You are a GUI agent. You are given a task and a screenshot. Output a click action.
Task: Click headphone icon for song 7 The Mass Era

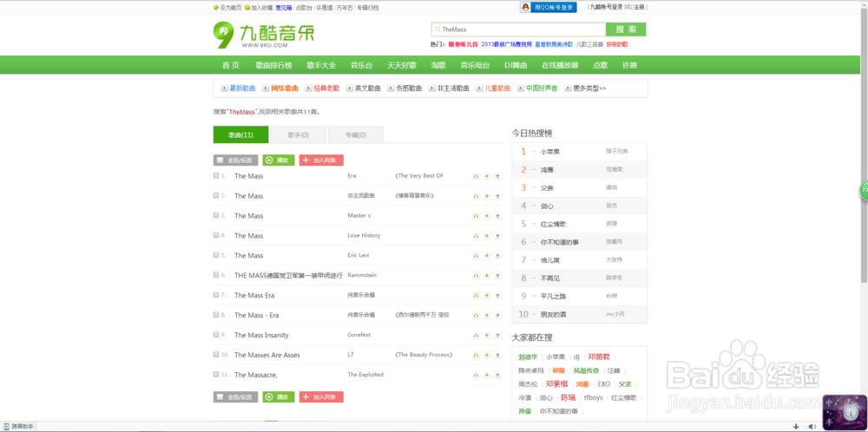coord(476,296)
